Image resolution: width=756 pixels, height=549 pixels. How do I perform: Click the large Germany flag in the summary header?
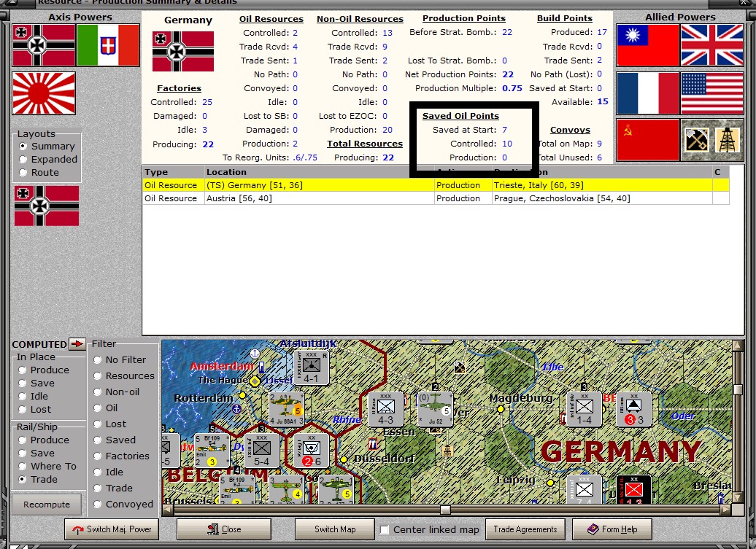[182, 52]
